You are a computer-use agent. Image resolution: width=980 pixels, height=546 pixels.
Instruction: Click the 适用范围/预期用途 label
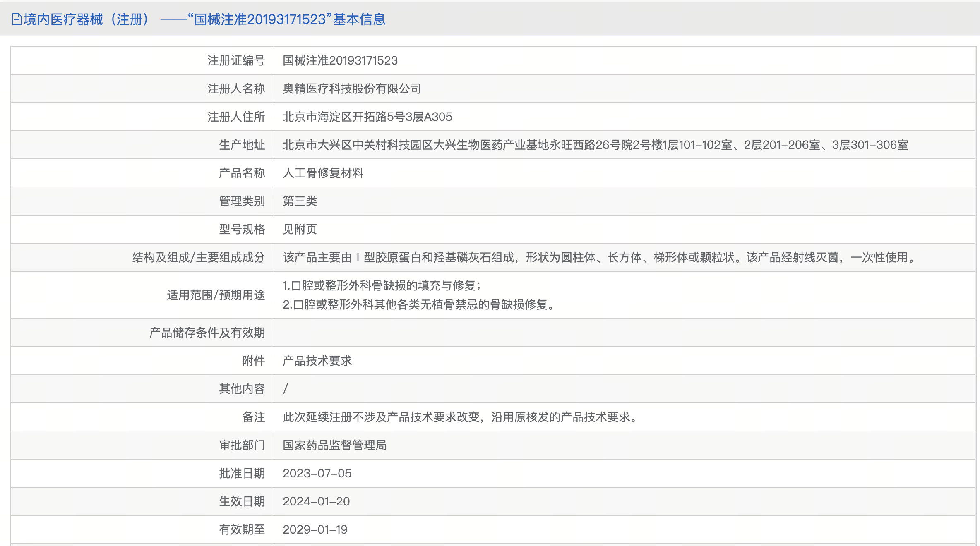[216, 295]
